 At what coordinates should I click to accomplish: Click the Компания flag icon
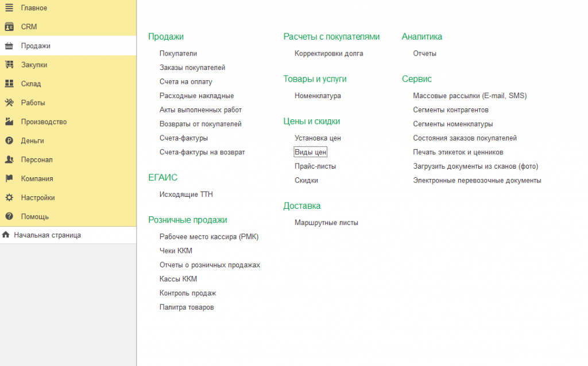pos(9,178)
